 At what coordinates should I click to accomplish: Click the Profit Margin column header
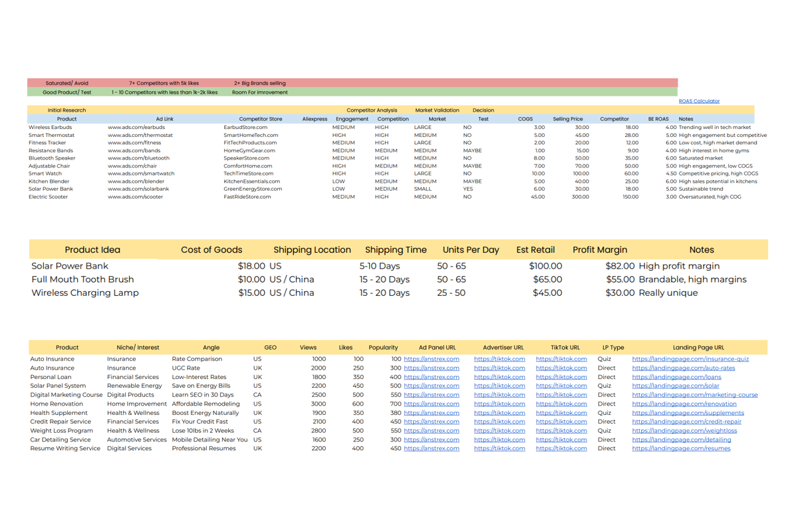[600, 250]
